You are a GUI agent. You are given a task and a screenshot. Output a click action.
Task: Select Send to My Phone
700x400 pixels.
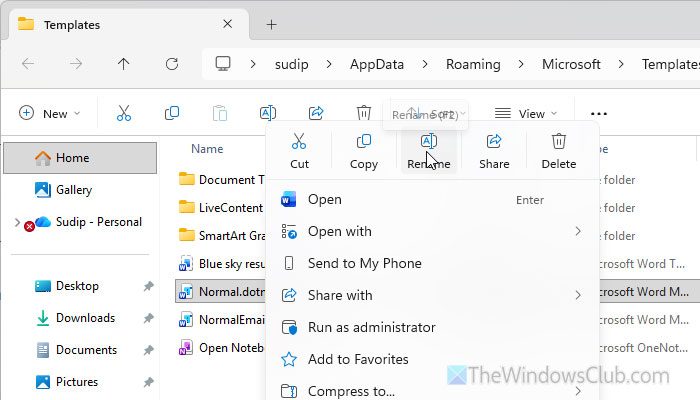point(432,263)
